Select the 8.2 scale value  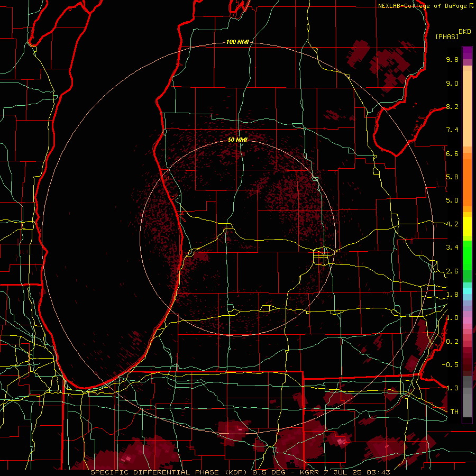(x=452, y=106)
